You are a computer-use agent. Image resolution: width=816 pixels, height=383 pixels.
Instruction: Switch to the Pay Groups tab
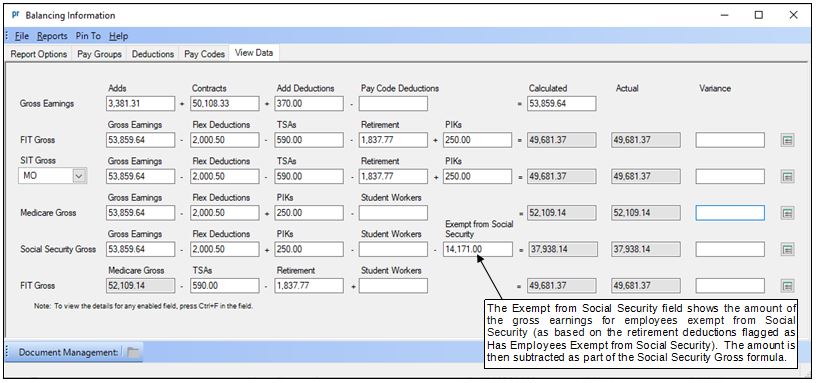99,54
